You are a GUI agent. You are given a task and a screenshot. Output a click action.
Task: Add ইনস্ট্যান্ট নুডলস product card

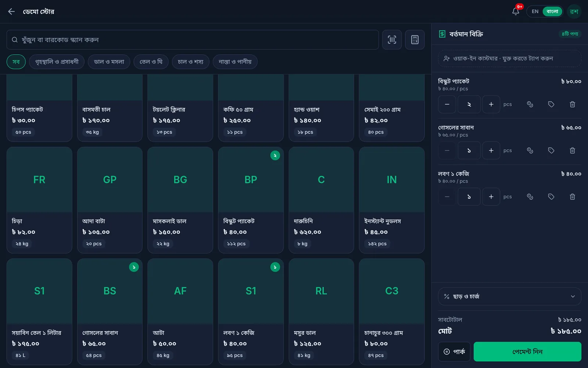pos(392,200)
